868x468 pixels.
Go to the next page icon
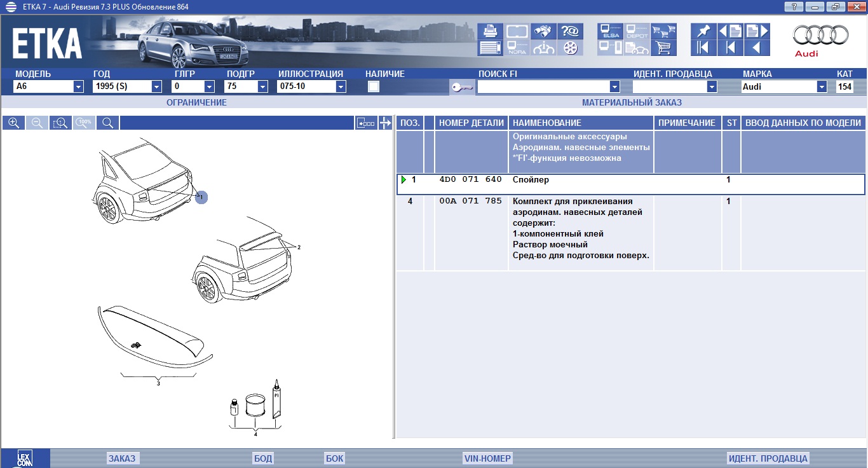tap(756, 32)
